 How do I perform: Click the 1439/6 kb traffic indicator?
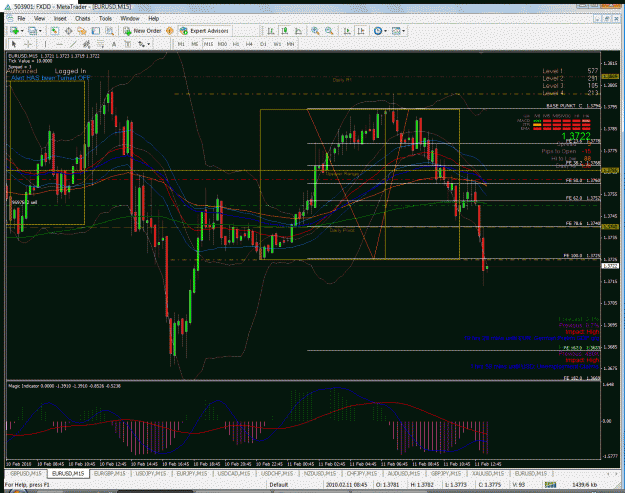click(x=584, y=485)
